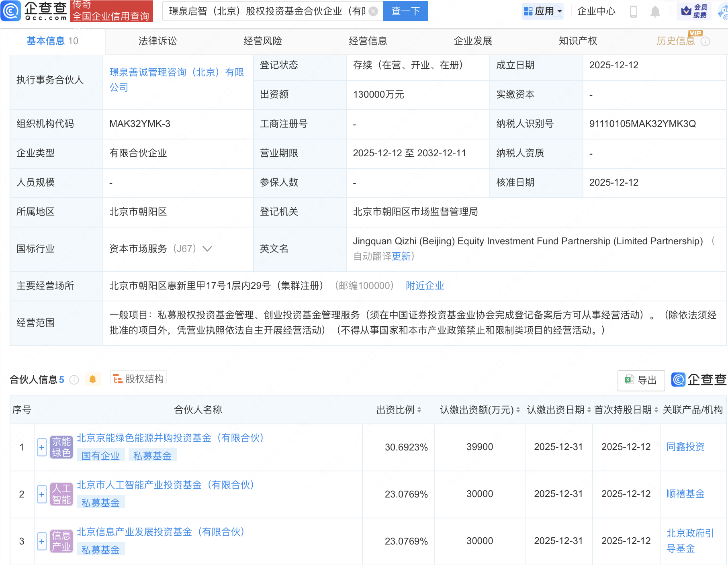Expand the industry classification chevron

click(x=207, y=249)
